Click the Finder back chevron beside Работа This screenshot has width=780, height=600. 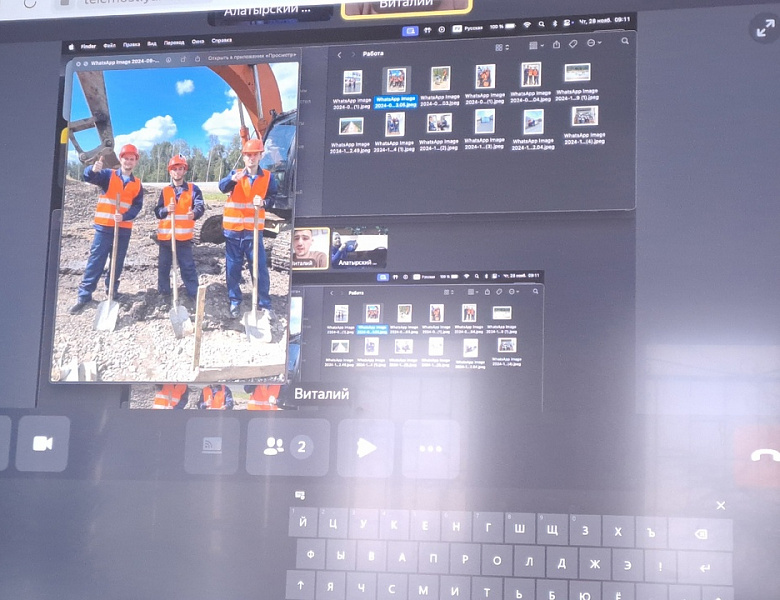point(339,55)
